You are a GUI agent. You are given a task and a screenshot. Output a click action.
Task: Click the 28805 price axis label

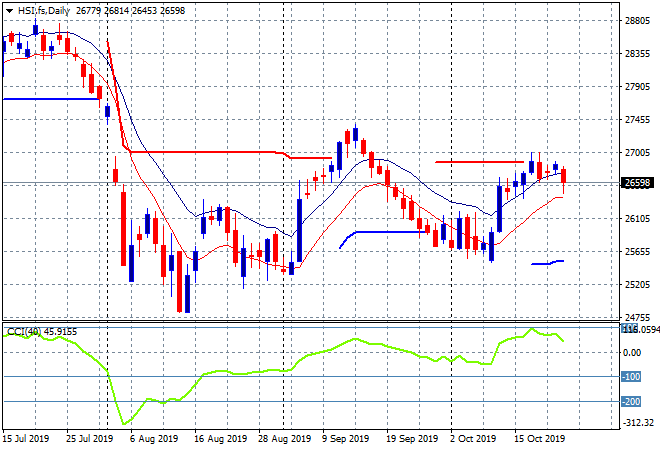coord(637,21)
